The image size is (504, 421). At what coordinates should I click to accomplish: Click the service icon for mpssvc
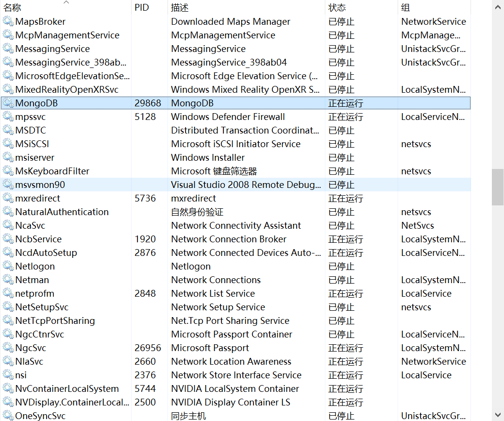click(8, 117)
